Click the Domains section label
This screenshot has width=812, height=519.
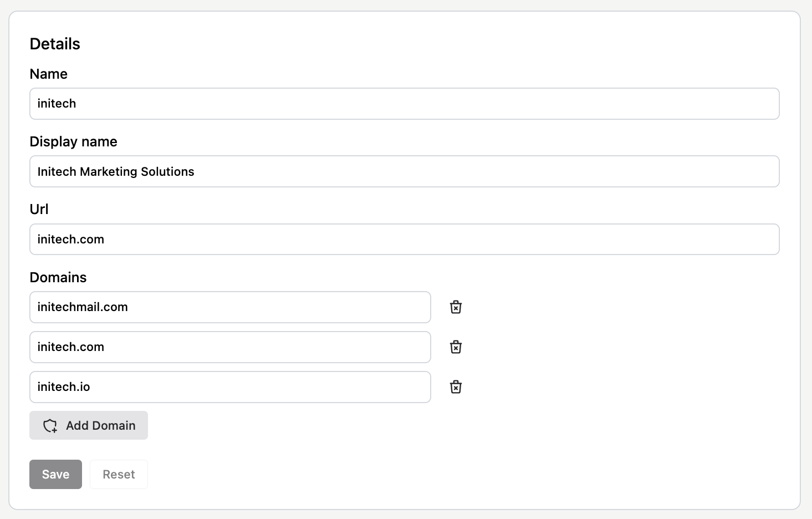(58, 277)
